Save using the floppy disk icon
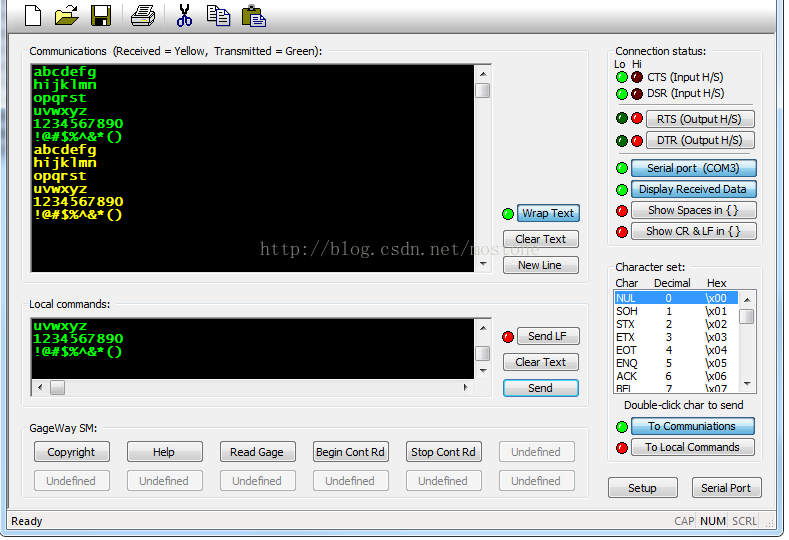The width and height of the screenshot is (789, 540). click(x=101, y=15)
